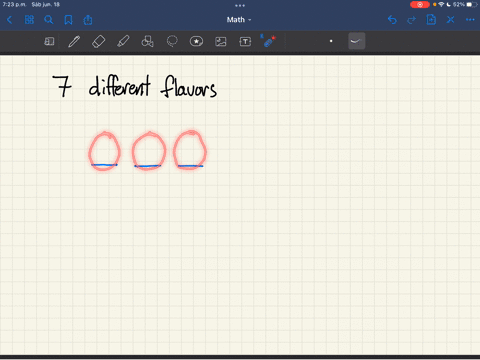Select the Pen tool
Screen dimensions: 480x360
pos(74,41)
